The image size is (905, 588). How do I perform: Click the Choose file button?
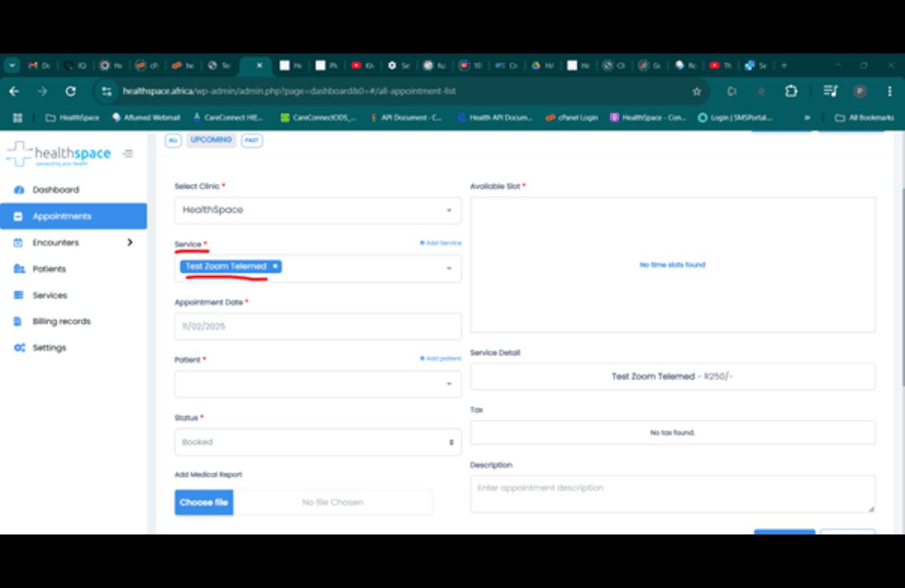coord(204,502)
